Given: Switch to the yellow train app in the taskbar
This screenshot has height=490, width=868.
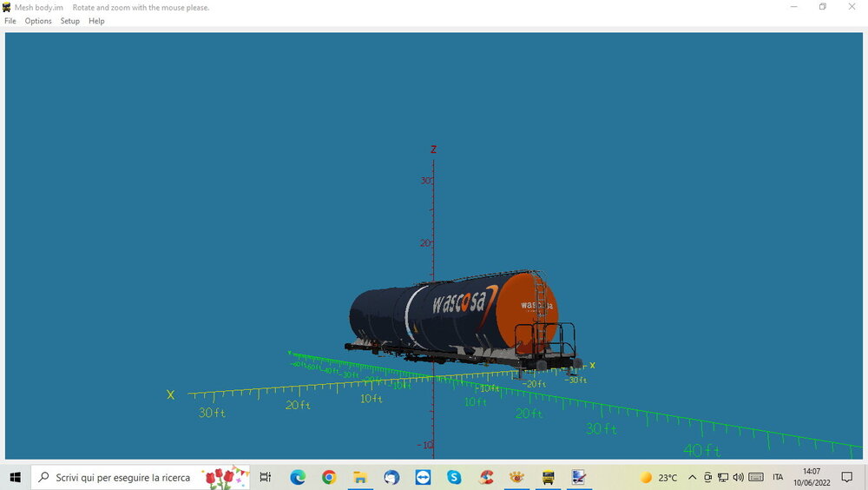Looking at the screenshot, I should [548, 477].
